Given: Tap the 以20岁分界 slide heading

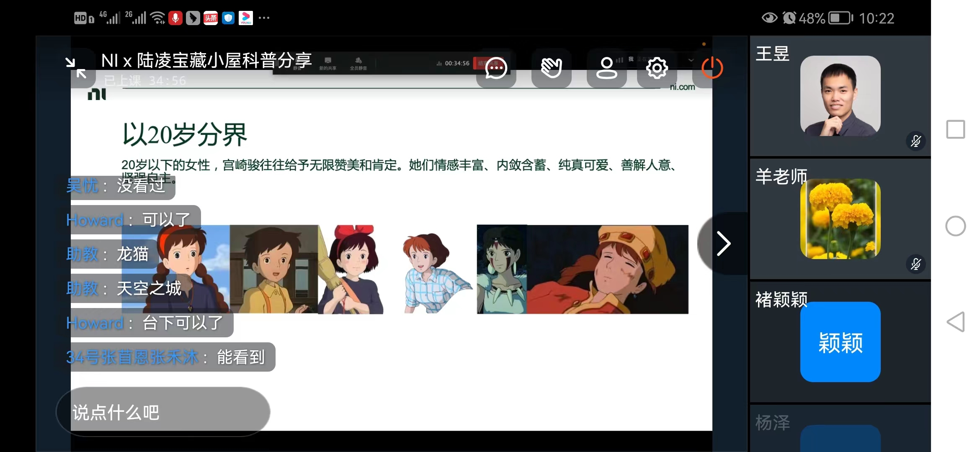Looking at the screenshot, I should pyautogui.click(x=185, y=135).
